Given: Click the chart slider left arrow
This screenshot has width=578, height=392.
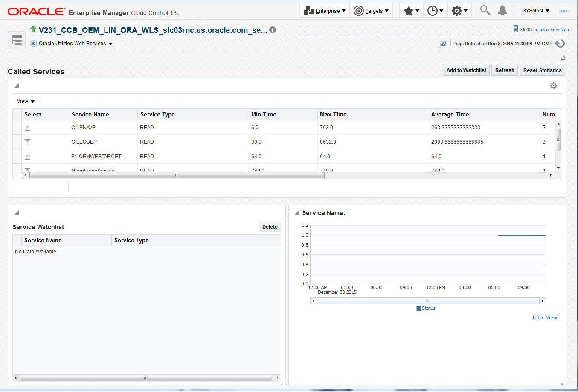Looking at the screenshot, I should click(x=314, y=301).
